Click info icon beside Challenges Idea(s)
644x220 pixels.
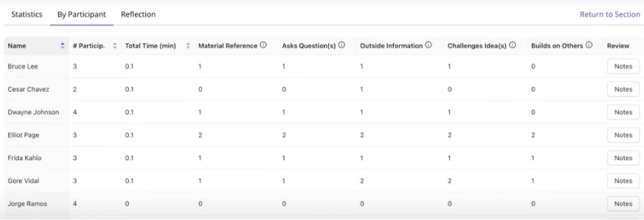(x=512, y=46)
